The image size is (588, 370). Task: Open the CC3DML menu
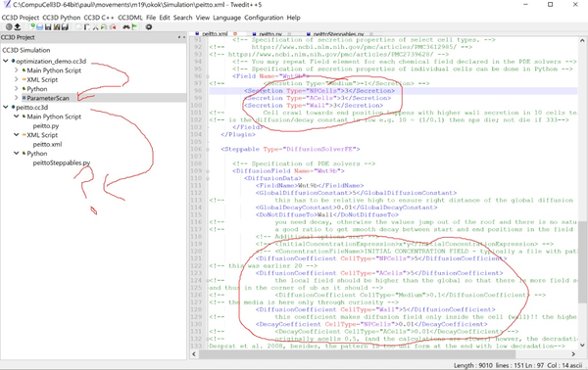coord(130,18)
